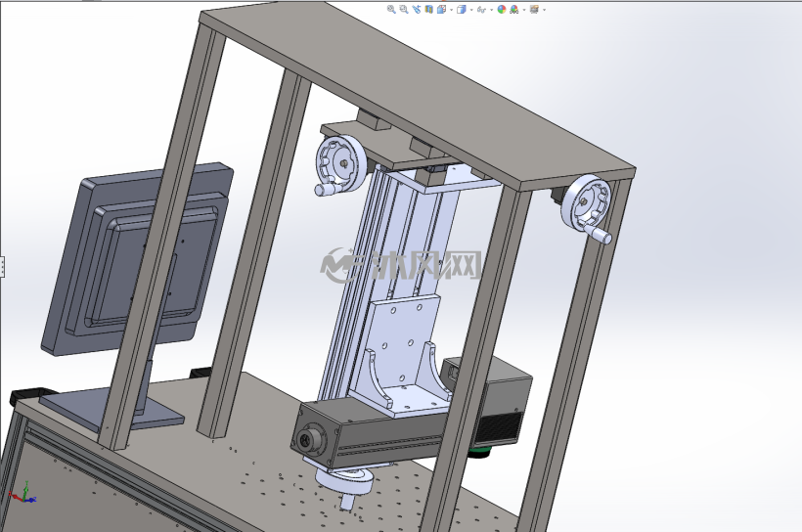This screenshot has height=532, width=802.
Task: Expand the Hide/Show Items dropdown arrow
Action: coord(492,10)
